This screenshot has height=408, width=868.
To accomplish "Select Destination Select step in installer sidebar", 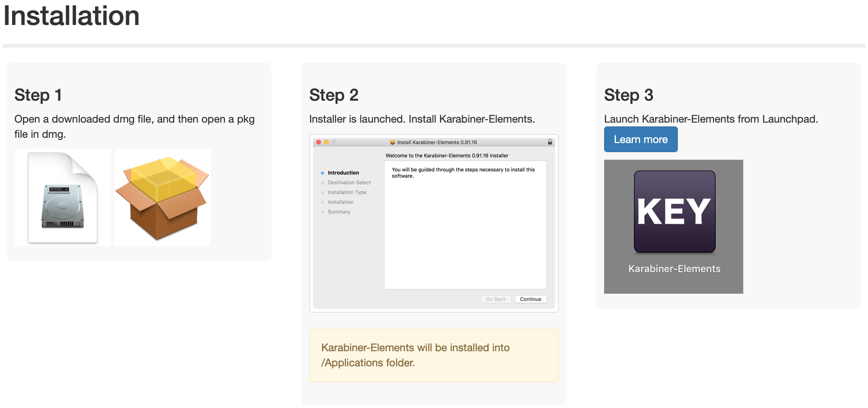I will (x=349, y=182).
